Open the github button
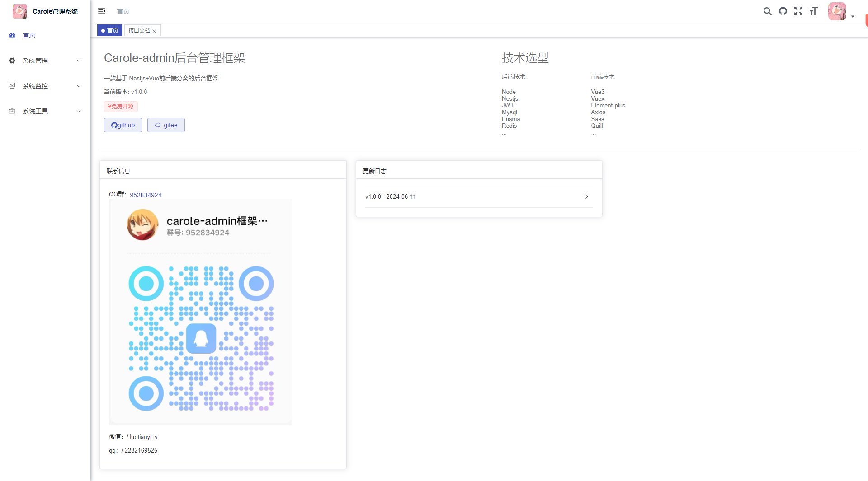 (x=123, y=125)
